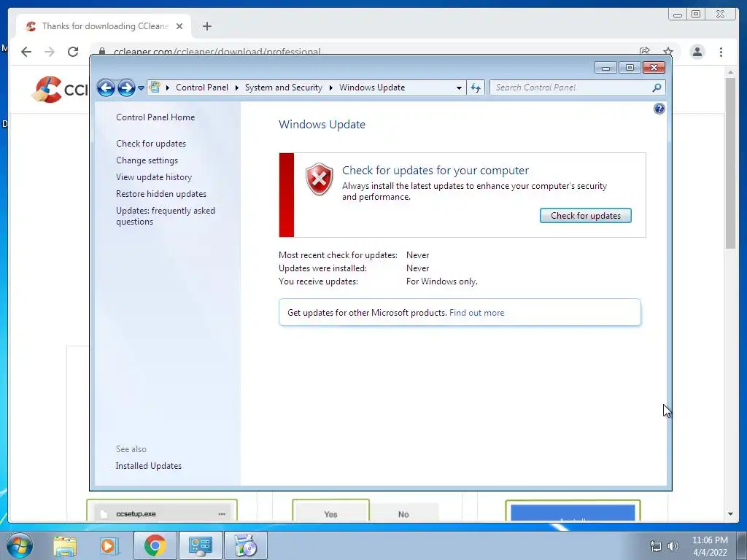The height and width of the screenshot is (560, 747).
Task: Reload the Chrome page
Action: [73, 52]
